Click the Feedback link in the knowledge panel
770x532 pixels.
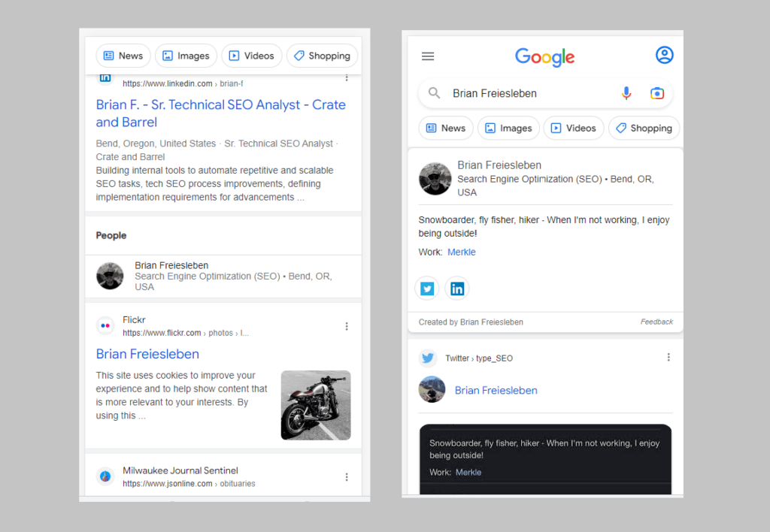pos(656,322)
